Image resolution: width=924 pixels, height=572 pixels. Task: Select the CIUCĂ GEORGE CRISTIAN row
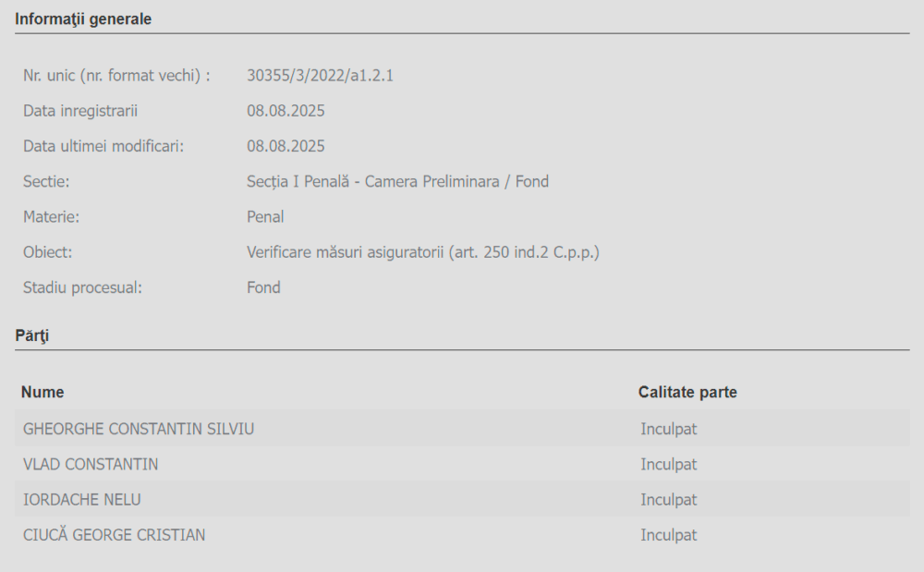click(x=463, y=534)
